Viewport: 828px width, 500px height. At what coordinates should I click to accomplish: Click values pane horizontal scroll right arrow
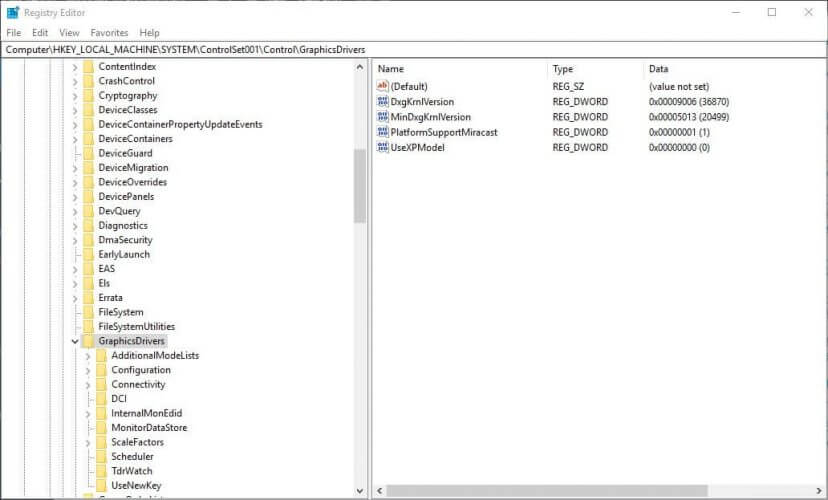(819, 490)
